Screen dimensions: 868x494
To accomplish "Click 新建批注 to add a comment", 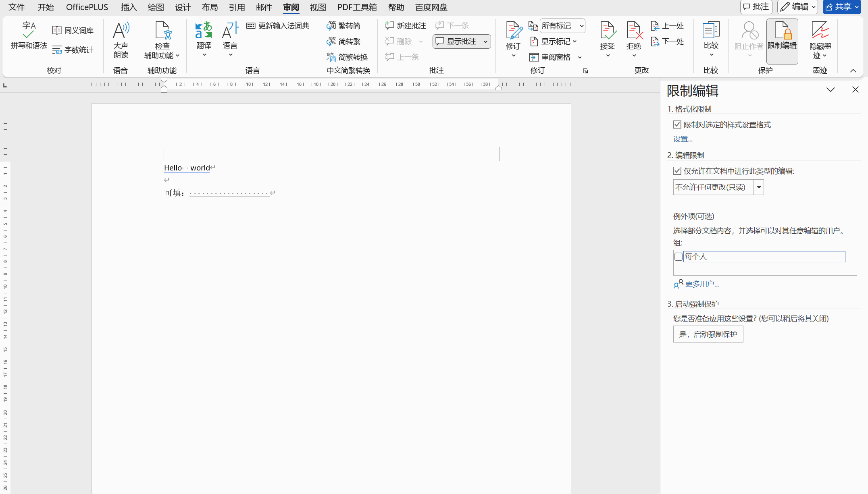I will coord(406,26).
